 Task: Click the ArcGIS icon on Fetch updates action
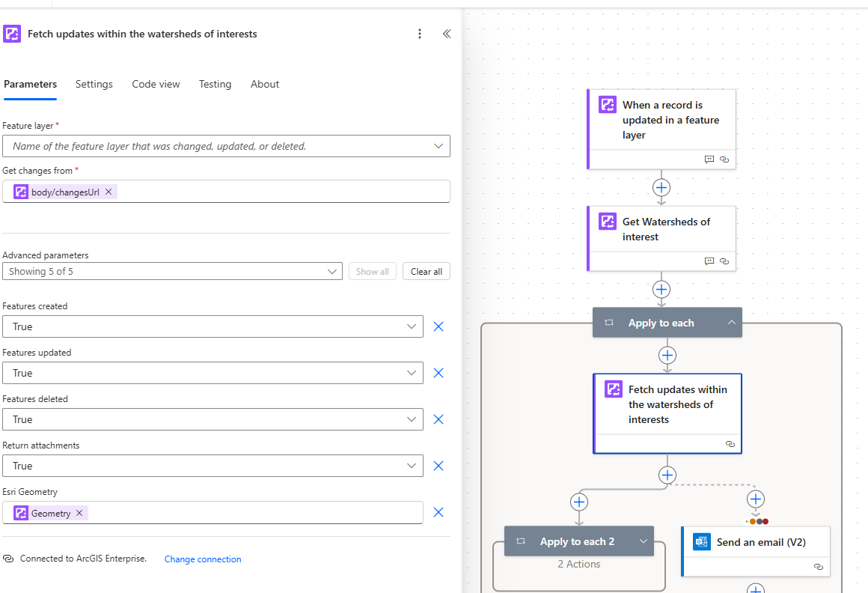pos(613,389)
